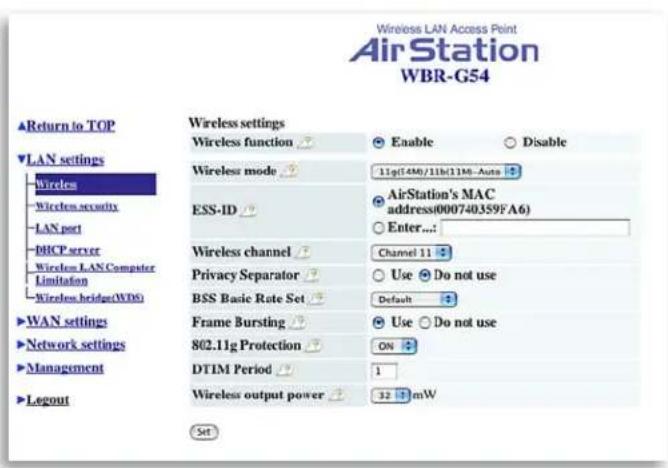Select Do not use for Frame Bursting
This screenshot has width=668, height=468.
click(x=425, y=323)
